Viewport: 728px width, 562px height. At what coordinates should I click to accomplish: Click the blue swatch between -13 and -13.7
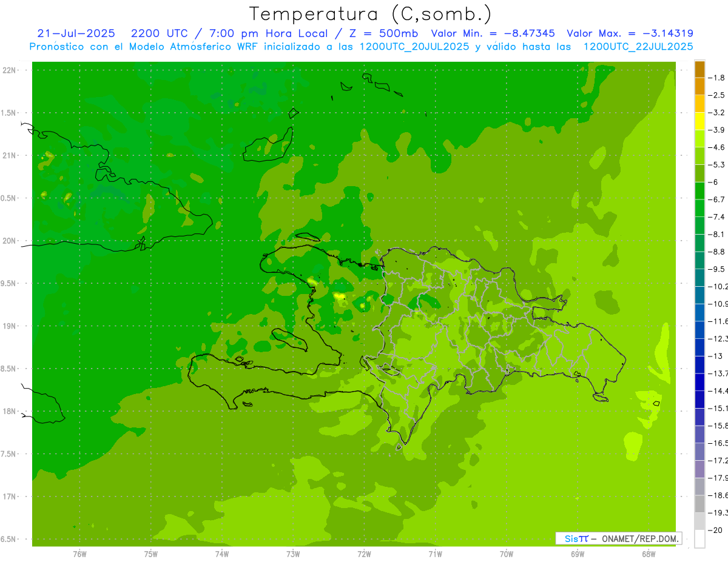(x=699, y=364)
